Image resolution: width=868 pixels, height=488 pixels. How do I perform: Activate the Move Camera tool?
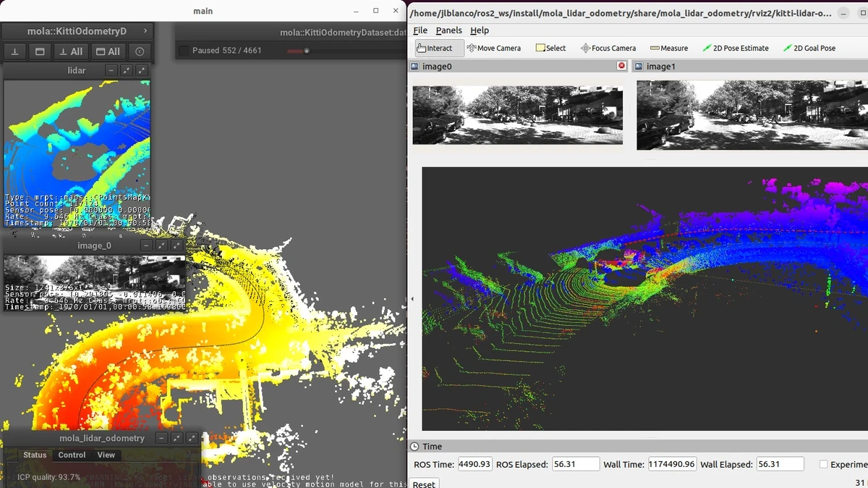pyautogui.click(x=494, y=48)
